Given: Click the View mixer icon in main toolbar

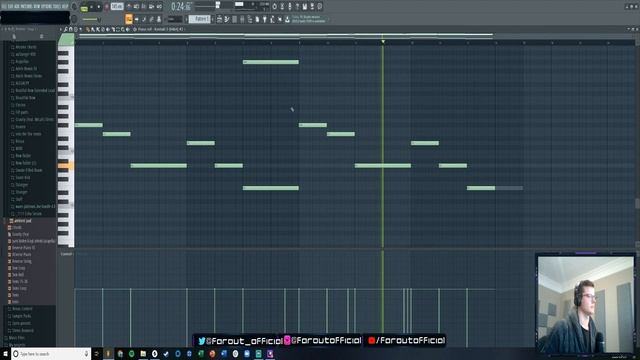Looking at the screenshot, I should point(242,19).
